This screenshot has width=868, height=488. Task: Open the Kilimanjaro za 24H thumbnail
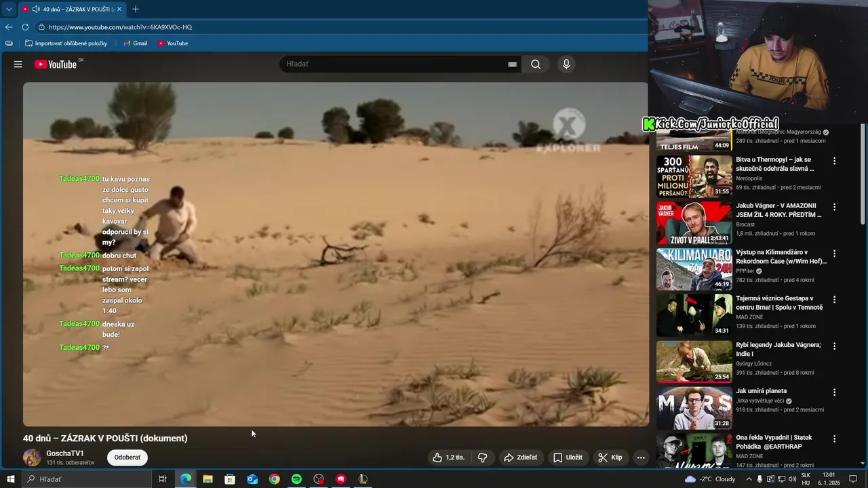click(x=694, y=269)
